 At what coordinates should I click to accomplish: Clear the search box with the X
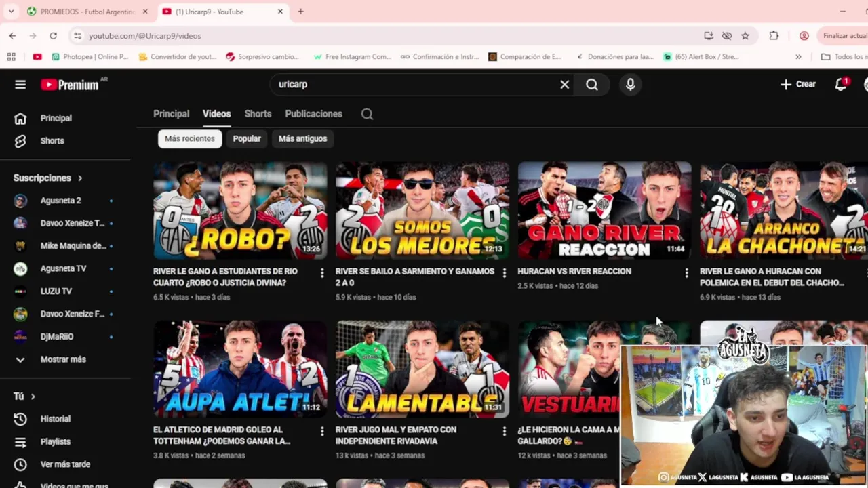pos(564,84)
